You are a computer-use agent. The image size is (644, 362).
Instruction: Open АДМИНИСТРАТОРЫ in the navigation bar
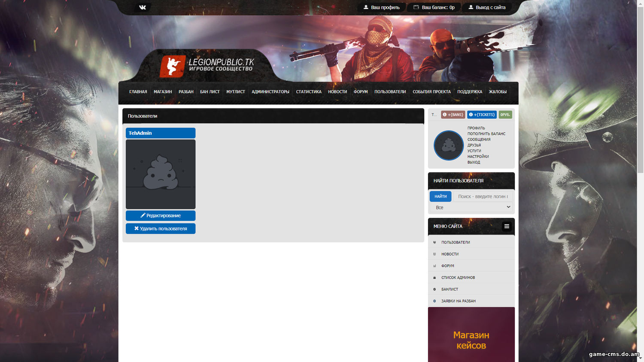pyautogui.click(x=270, y=92)
